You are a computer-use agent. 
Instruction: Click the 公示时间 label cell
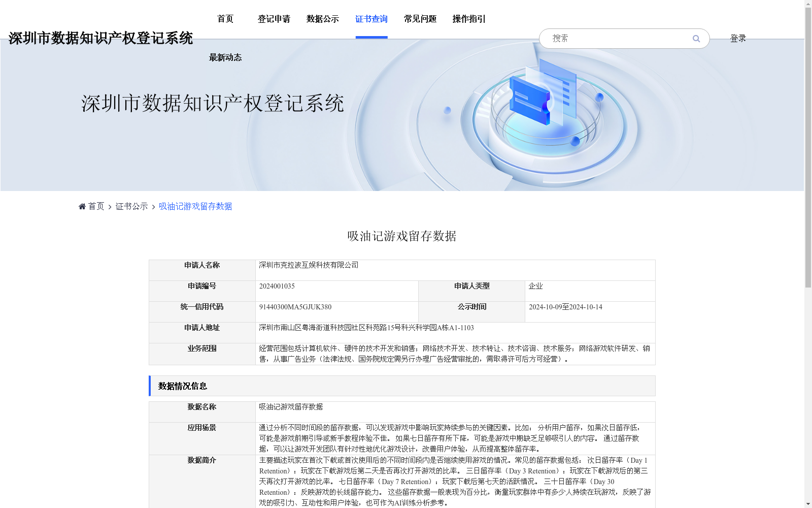472,312
